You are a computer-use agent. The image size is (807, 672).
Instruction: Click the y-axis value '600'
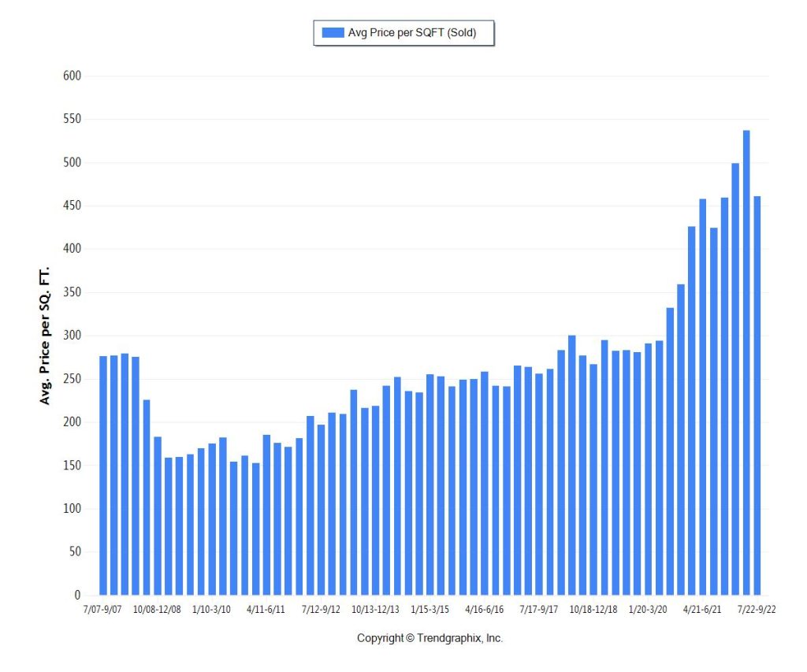72,76
